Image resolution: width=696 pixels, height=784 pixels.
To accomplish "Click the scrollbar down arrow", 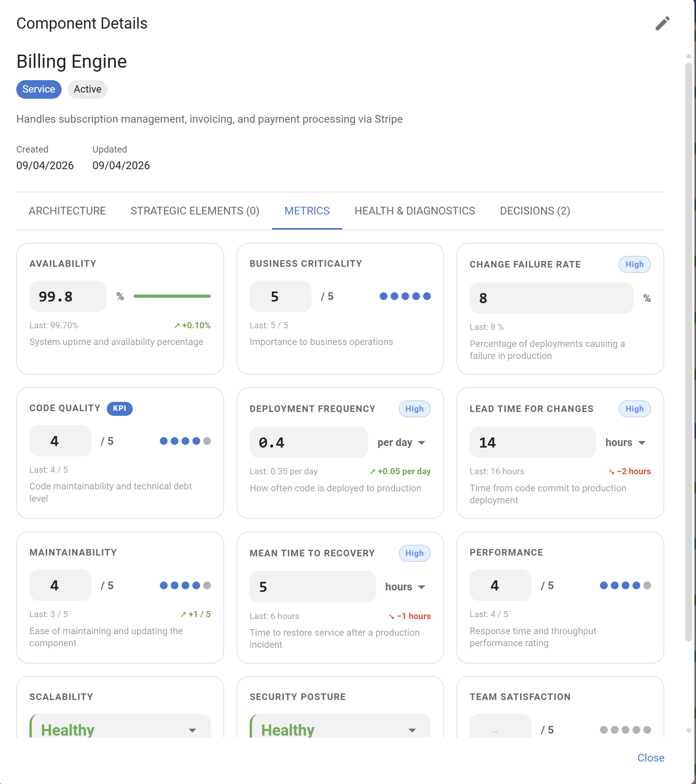I will click(688, 731).
